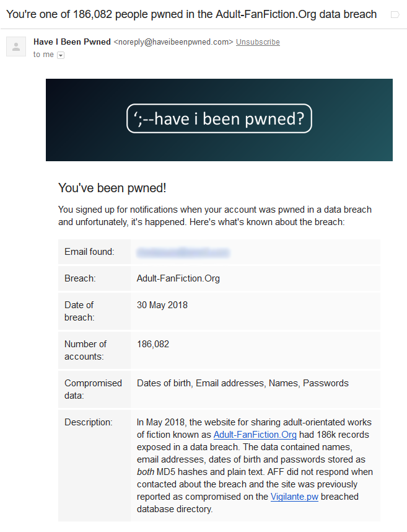
Task: Click the sender name Have I Been Pwned
Action: [x=72, y=42]
